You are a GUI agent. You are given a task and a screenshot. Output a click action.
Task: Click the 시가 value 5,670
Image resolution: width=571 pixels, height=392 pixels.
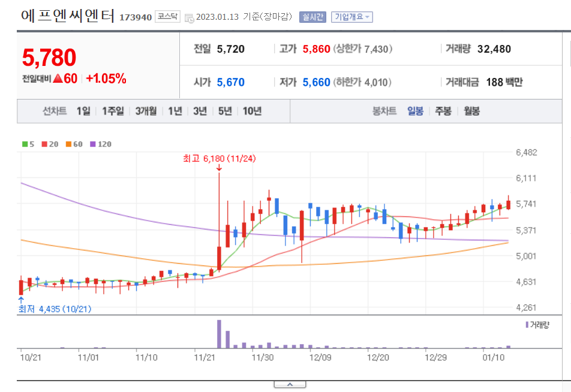(230, 82)
